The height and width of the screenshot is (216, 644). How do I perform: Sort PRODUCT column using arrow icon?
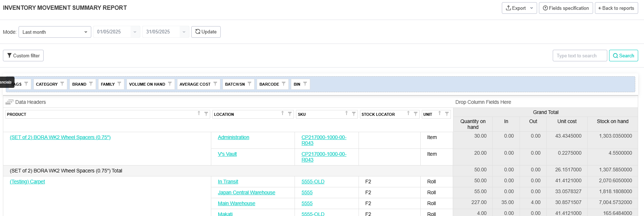tap(199, 114)
